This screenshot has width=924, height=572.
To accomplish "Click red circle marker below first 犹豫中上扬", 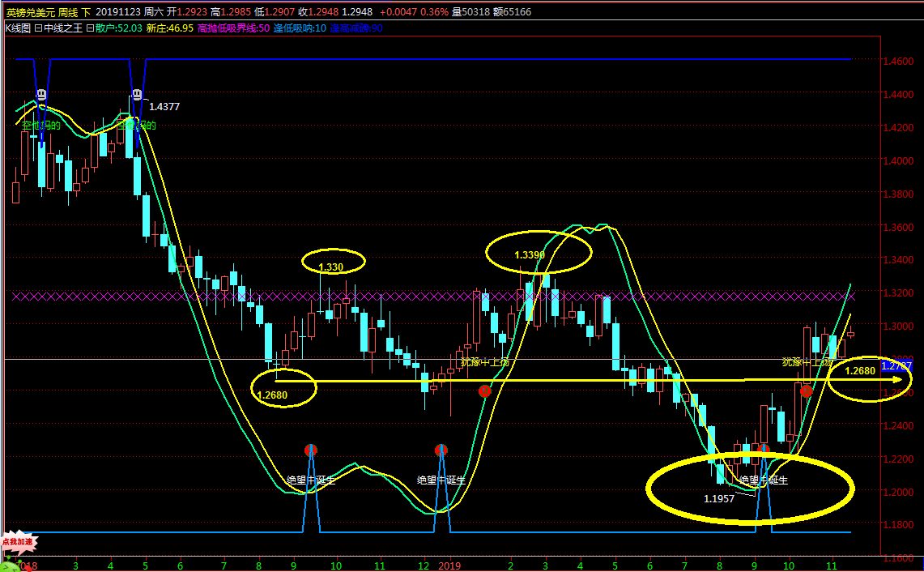I will [x=484, y=391].
